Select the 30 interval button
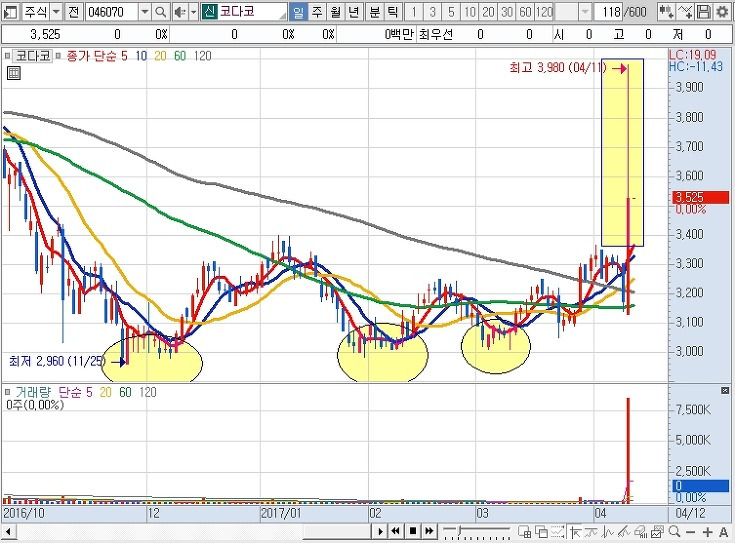735x543 pixels. pyautogui.click(x=507, y=12)
